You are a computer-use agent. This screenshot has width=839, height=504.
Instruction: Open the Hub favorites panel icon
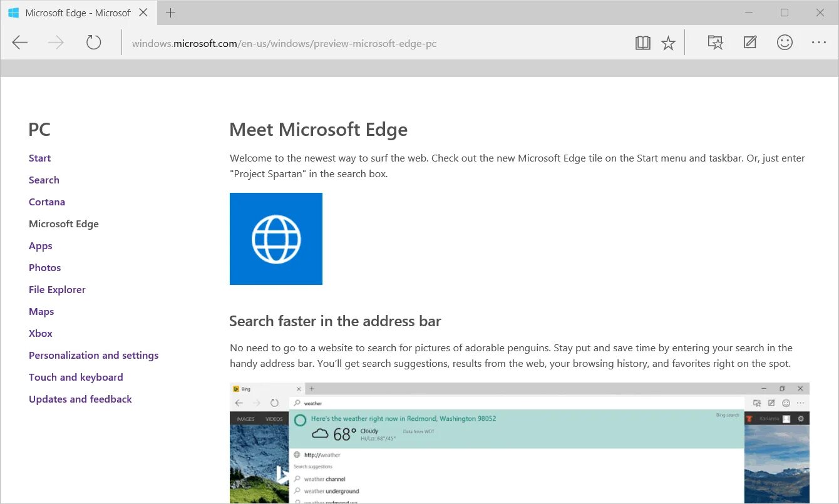tap(715, 43)
